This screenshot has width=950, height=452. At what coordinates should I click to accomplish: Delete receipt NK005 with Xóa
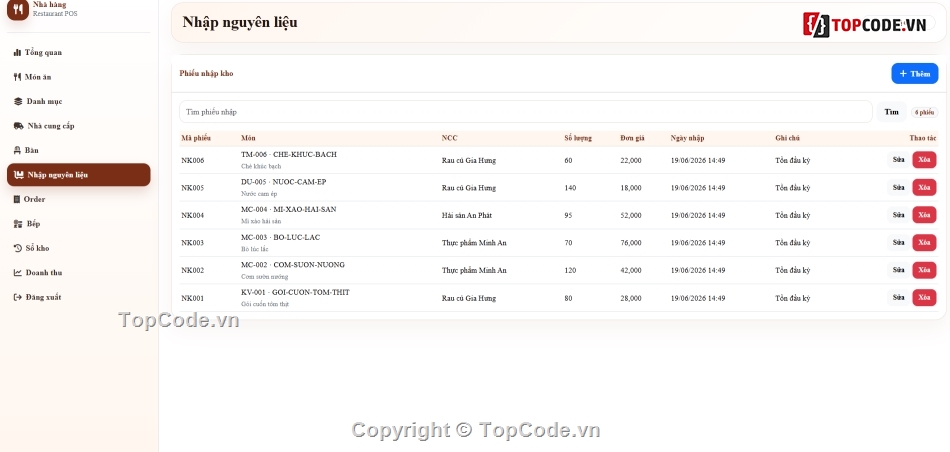924,187
